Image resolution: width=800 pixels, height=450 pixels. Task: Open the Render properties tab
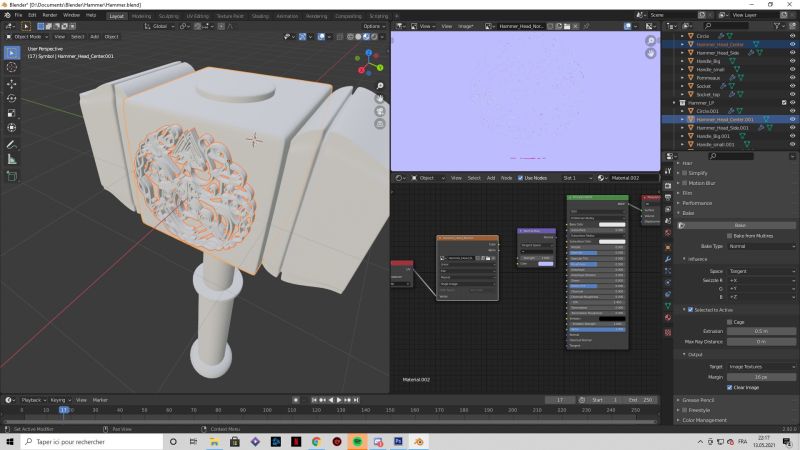668,185
